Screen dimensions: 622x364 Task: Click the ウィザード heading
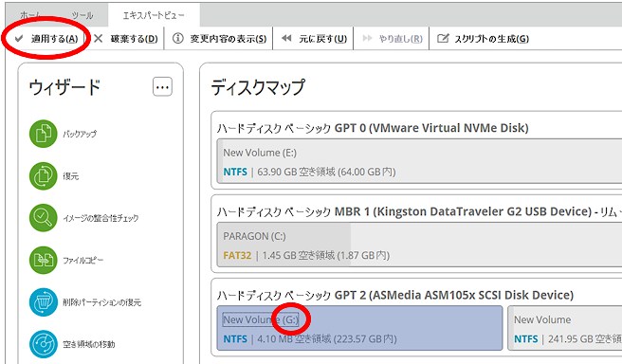(64, 87)
